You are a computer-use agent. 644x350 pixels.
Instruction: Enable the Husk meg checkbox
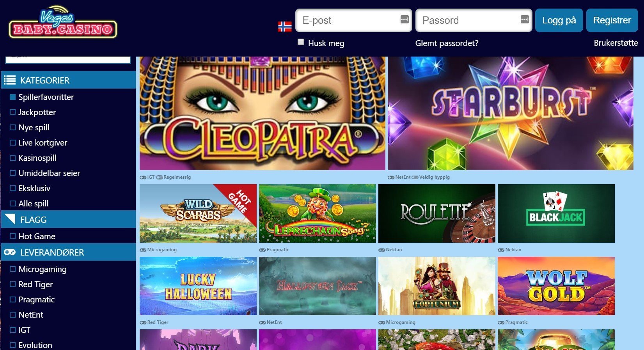coord(301,42)
